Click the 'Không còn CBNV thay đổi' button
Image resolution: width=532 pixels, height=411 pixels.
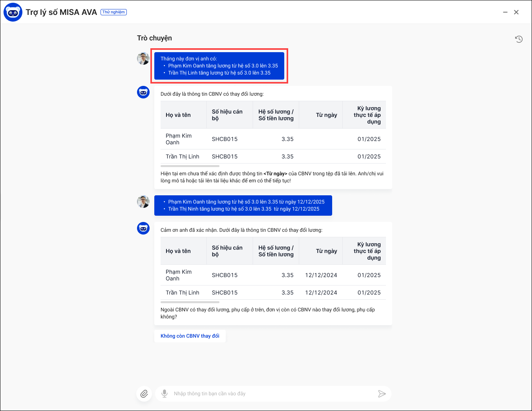pos(190,336)
